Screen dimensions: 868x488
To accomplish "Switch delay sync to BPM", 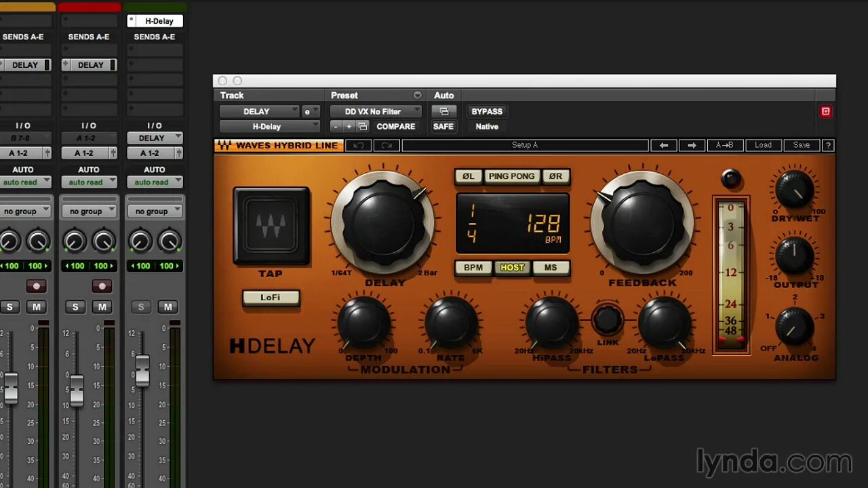I will point(473,268).
